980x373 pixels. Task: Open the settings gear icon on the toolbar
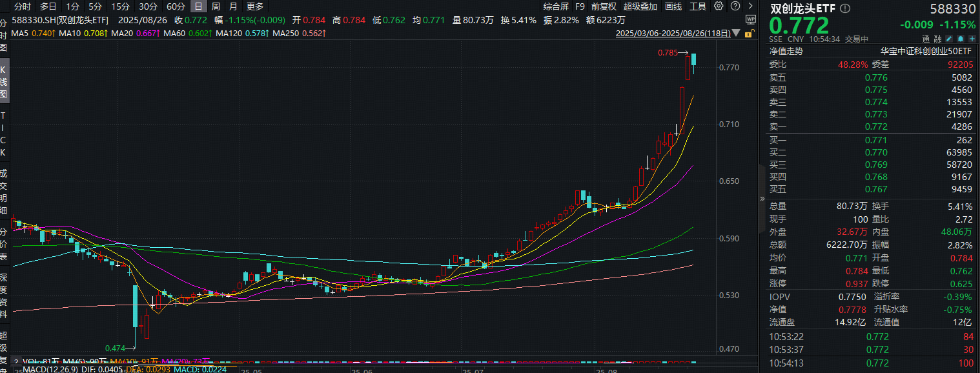point(719,6)
